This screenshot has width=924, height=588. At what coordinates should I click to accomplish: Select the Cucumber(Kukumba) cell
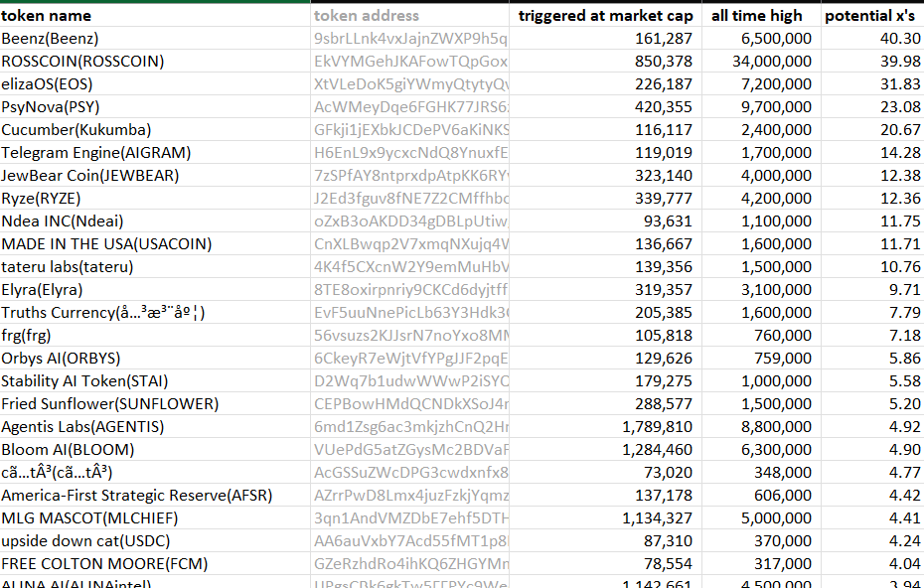155,130
